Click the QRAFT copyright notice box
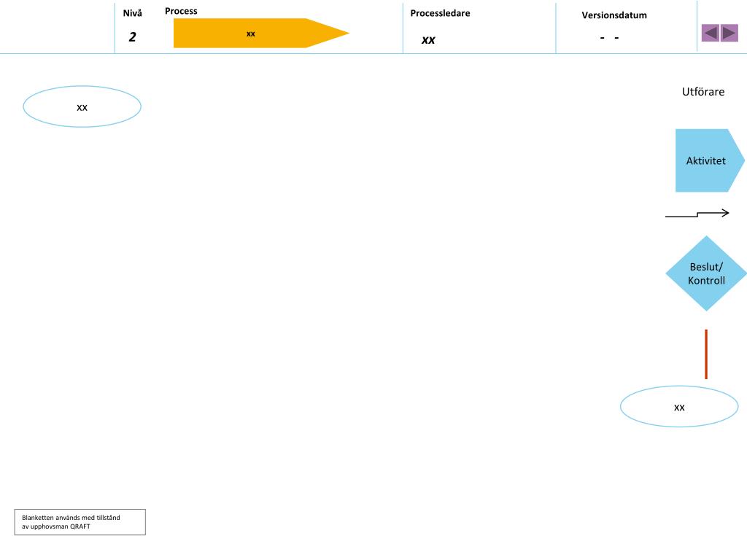 [x=80, y=522]
